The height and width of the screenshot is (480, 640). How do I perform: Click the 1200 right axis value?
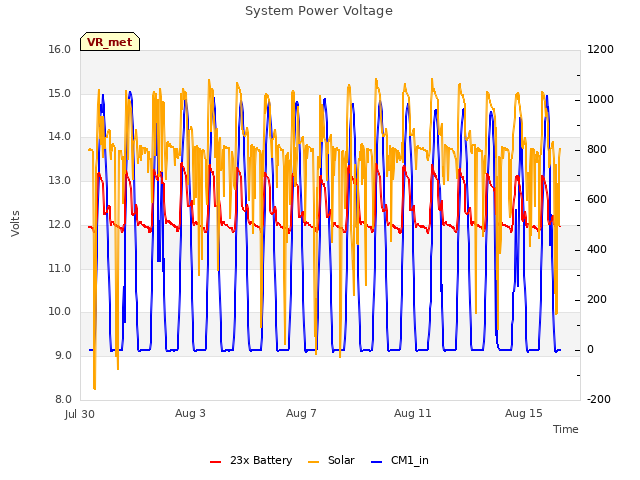pos(600,49)
